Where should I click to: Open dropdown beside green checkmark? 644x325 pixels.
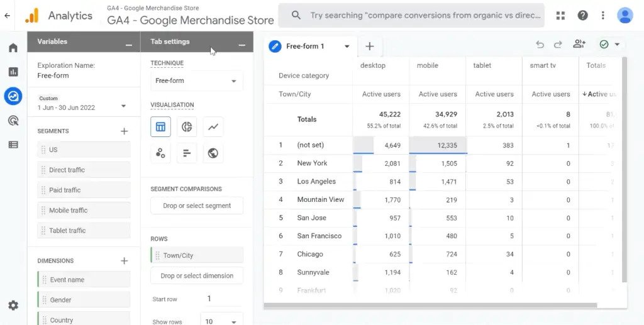pyautogui.click(x=617, y=44)
